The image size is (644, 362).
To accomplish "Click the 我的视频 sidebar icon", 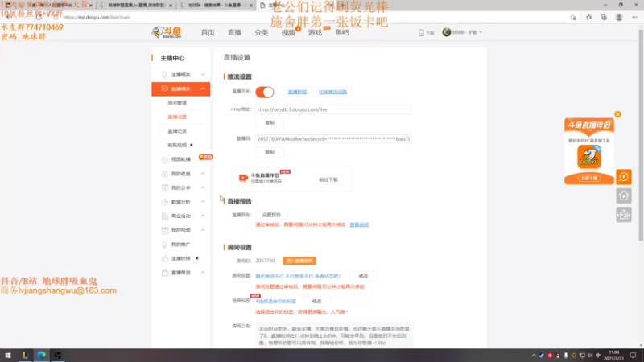I will [165, 230].
